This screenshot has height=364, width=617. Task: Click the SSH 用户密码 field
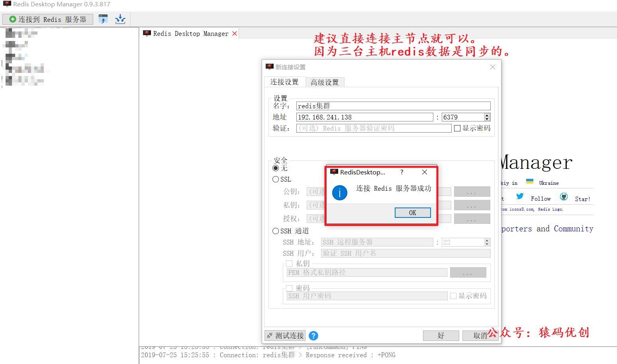(367, 296)
